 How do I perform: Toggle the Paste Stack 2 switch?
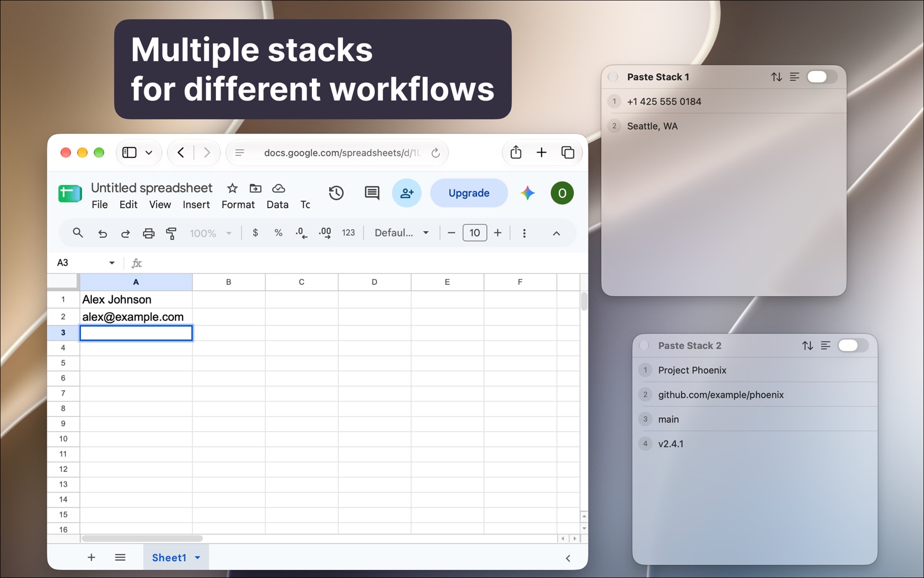pyautogui.click(x=852, y=346)
